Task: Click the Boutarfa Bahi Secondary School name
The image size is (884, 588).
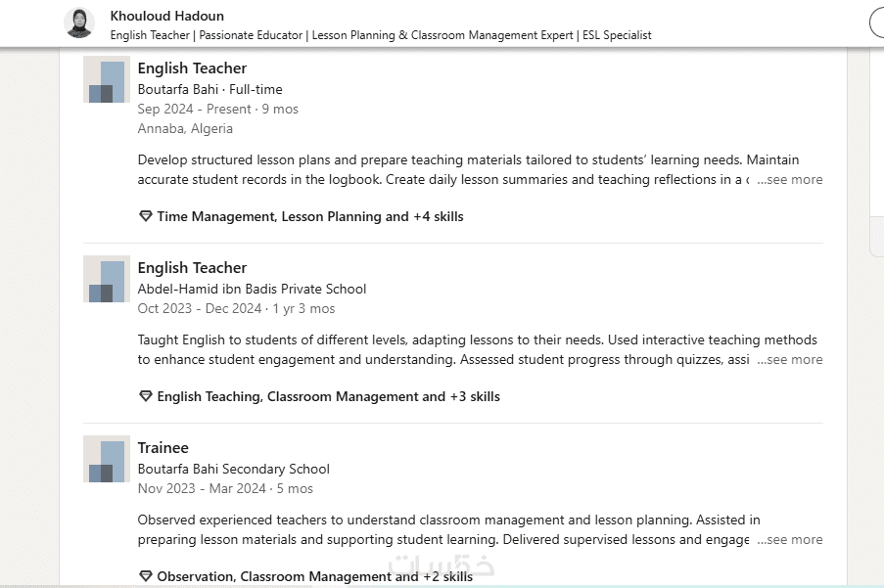Action: click(233, 469)
